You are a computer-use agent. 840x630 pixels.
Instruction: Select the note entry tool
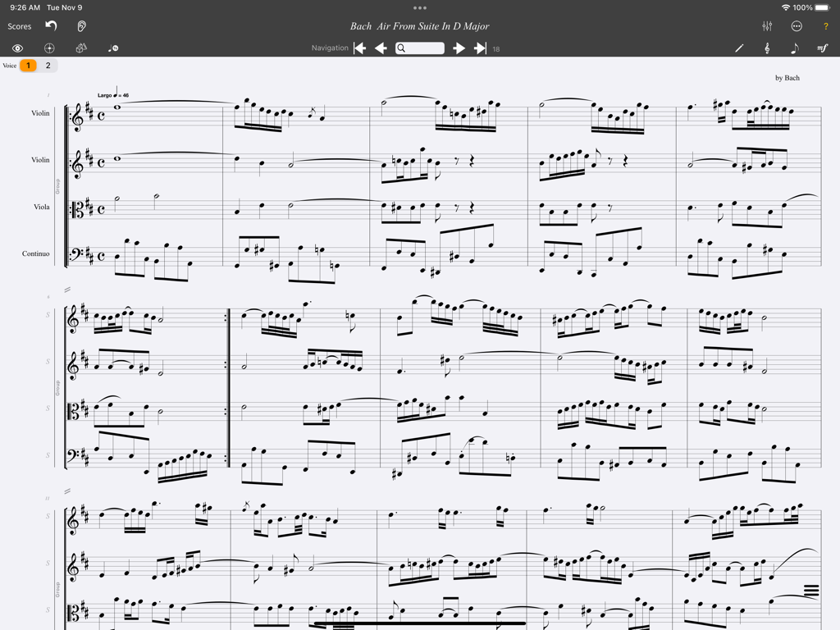click(x=794, y=48)
